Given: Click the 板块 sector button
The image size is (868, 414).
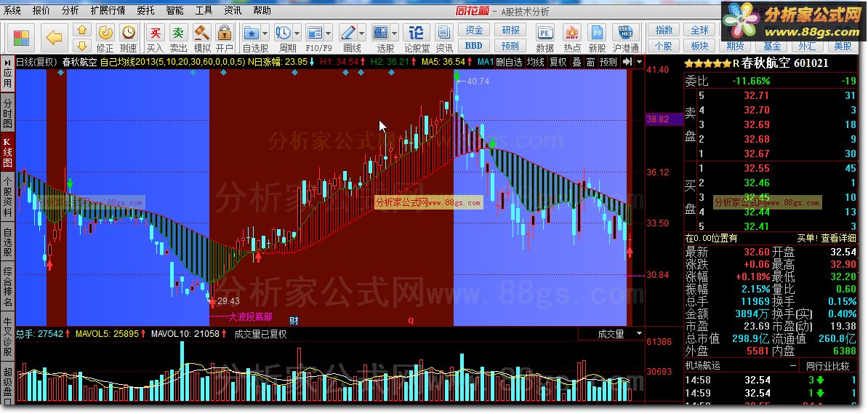Looking at the screenshot, I should [x=700, y=45].
